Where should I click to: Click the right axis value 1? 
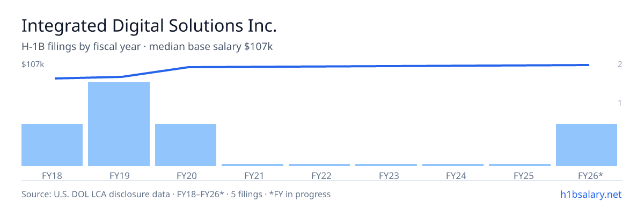coord(620,103)
